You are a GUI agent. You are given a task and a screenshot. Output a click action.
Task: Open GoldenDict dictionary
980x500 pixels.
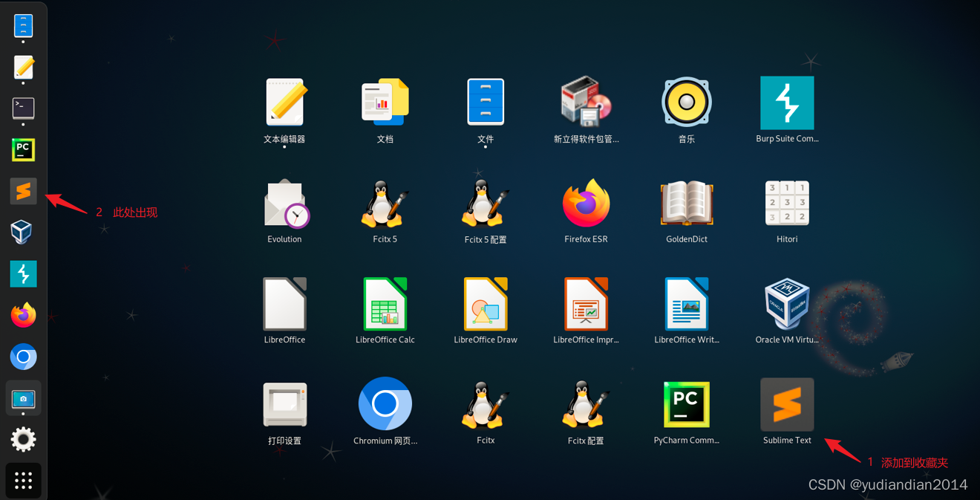(x=687, y=203)
